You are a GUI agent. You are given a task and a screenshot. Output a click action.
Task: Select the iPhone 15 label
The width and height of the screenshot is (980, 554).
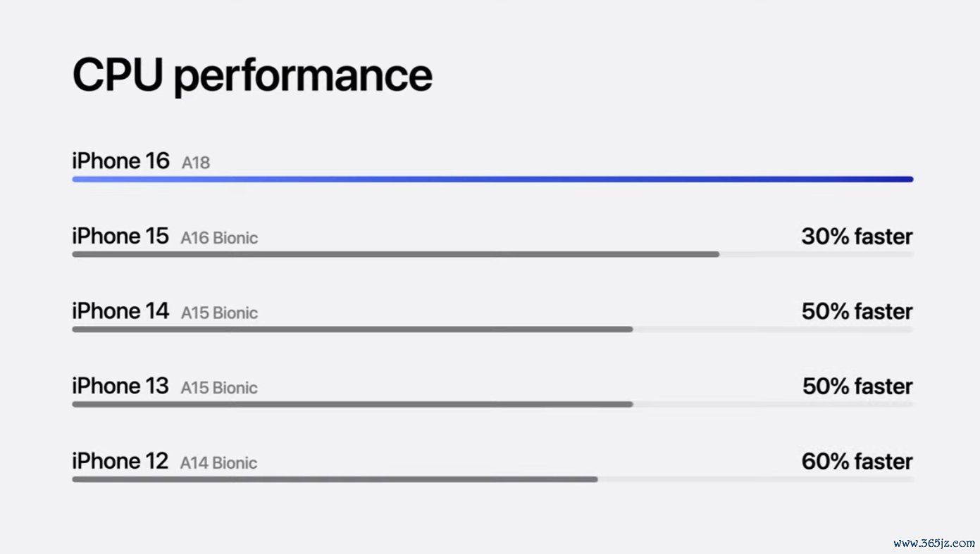tap(120, 236)
